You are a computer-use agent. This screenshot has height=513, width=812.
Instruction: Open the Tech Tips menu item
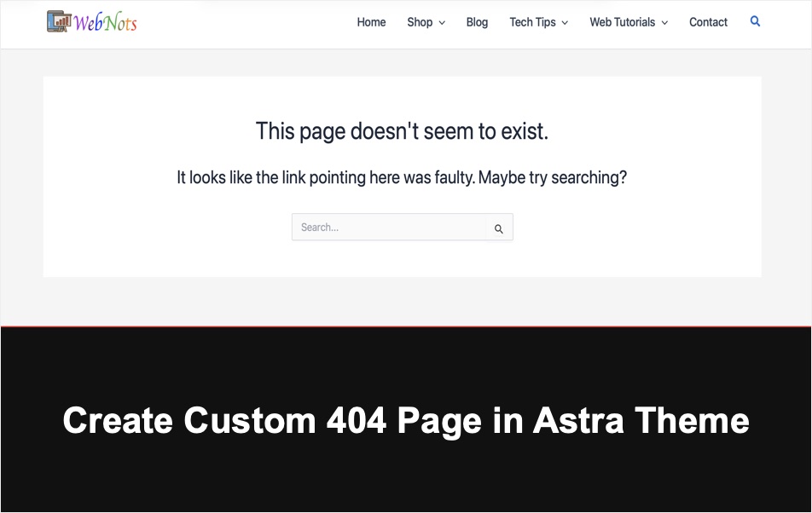[532, 22]
